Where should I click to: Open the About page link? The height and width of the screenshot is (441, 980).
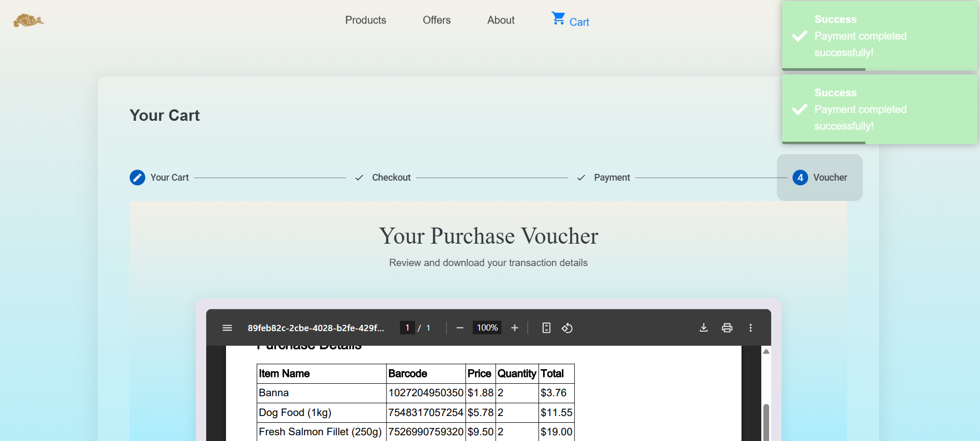tap(500, 20)
